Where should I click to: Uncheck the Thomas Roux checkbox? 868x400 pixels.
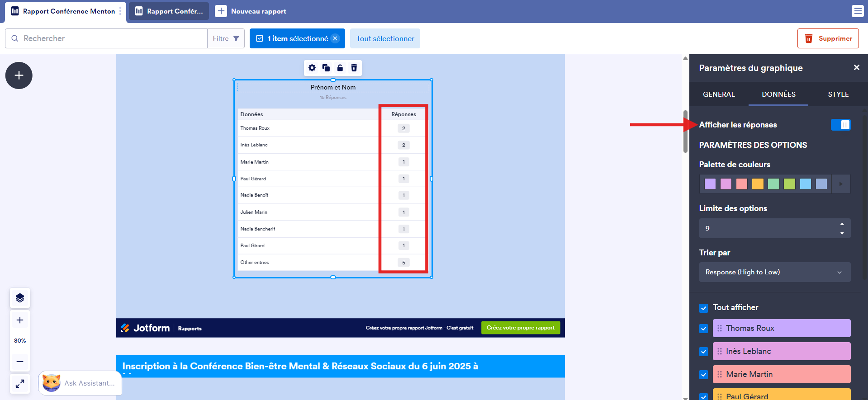[x=703, y=329]
